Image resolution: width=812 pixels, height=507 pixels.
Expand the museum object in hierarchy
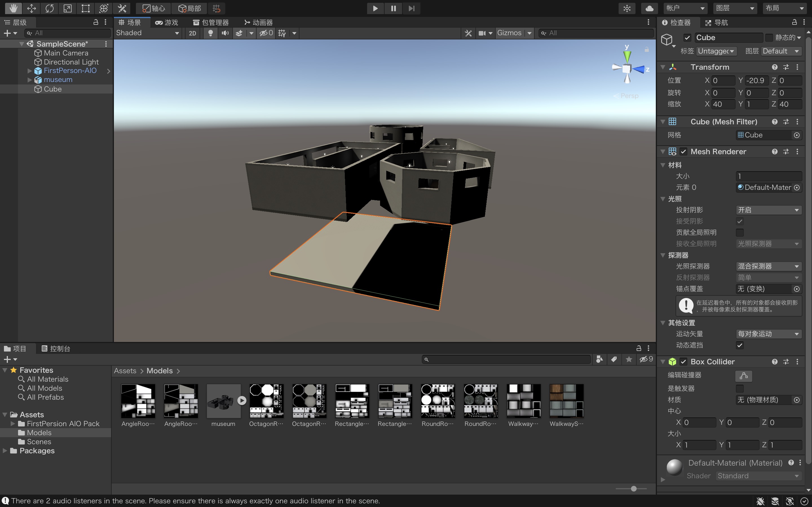tap(30, 80)
